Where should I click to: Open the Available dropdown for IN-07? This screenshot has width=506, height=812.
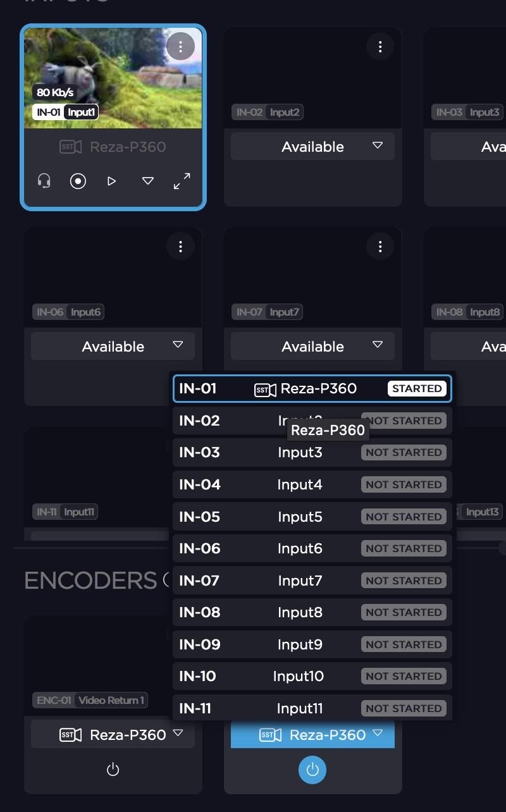tap(312, 347)
